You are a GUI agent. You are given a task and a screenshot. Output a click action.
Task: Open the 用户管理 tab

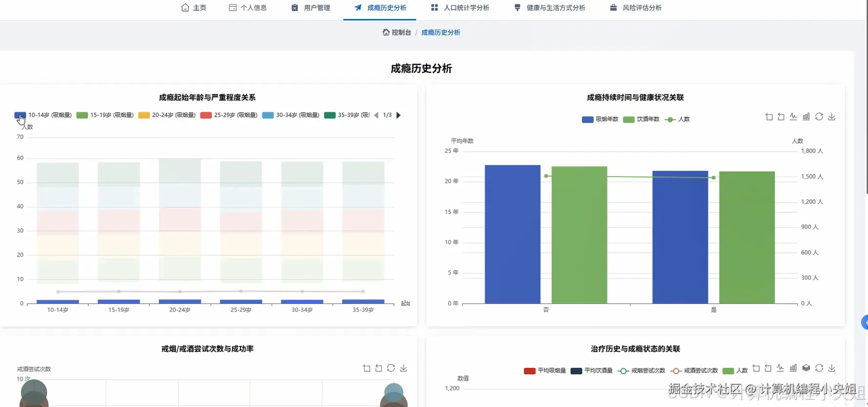pos(311,8)
